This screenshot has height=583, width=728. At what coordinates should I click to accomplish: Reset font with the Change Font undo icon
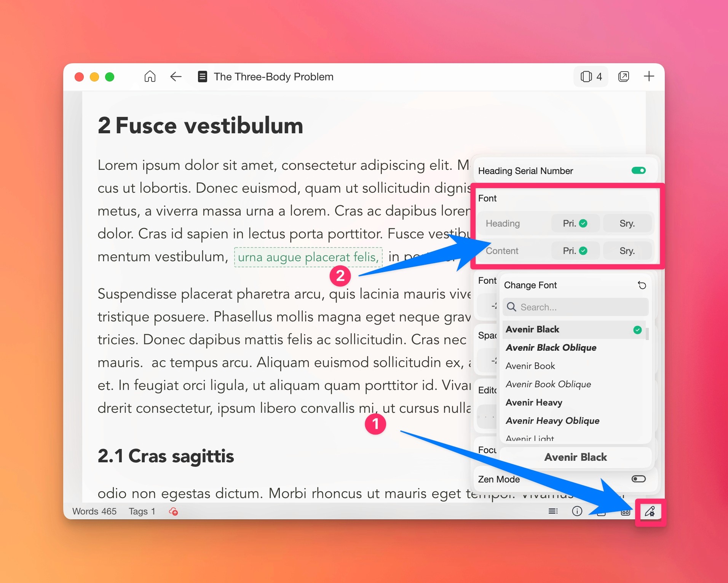coord(642,285)
